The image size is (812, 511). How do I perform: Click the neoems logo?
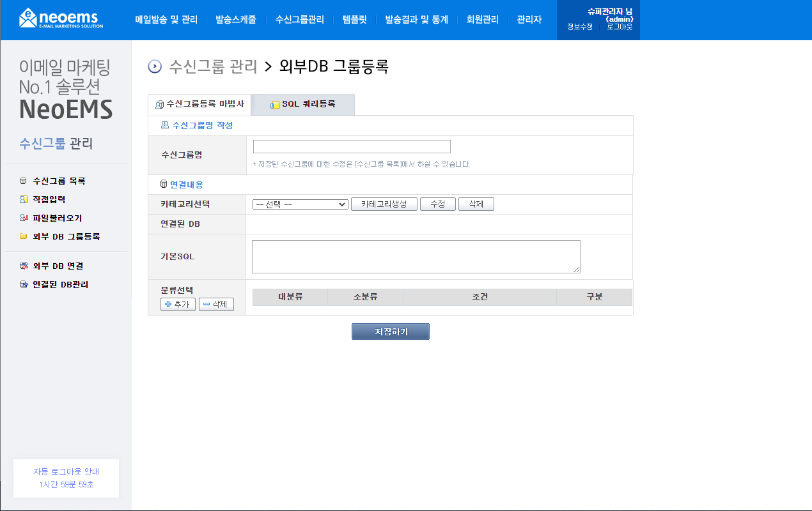(x=61, y=19)
